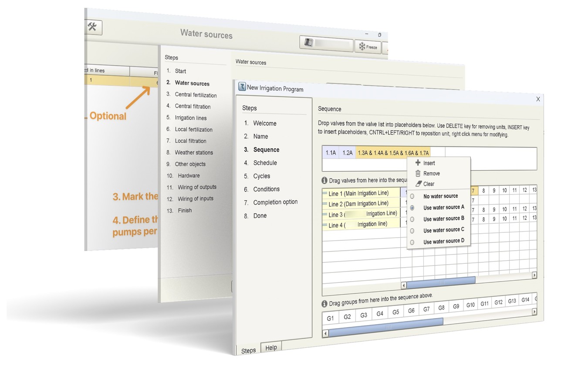Open the Wiring of outputs step
The width and height of the screenshot is (588, 376).
[x=197, y=187]
